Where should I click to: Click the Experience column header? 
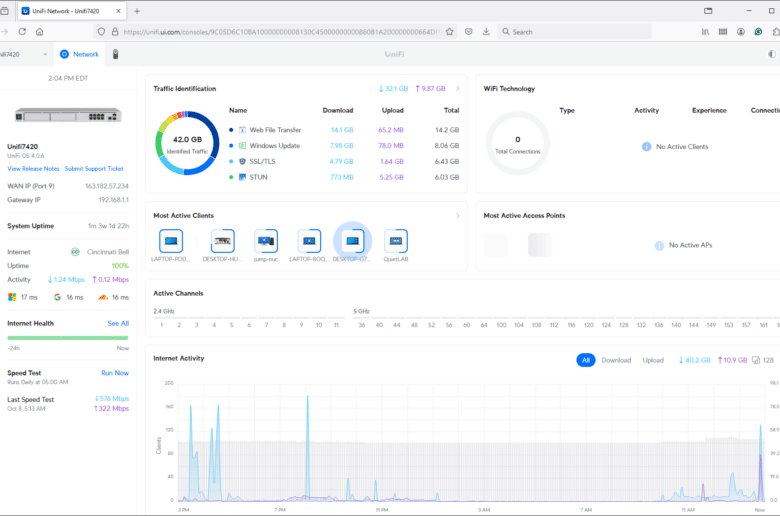709,110
